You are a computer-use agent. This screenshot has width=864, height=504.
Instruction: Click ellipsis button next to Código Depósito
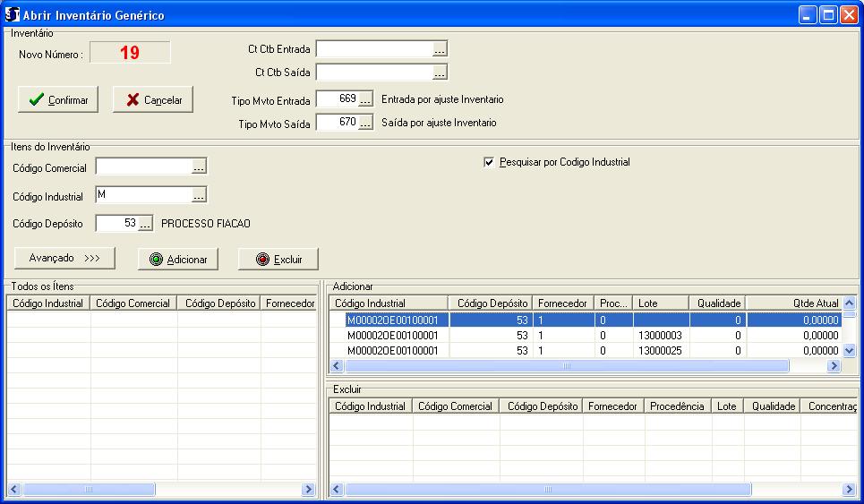(145, 224)
